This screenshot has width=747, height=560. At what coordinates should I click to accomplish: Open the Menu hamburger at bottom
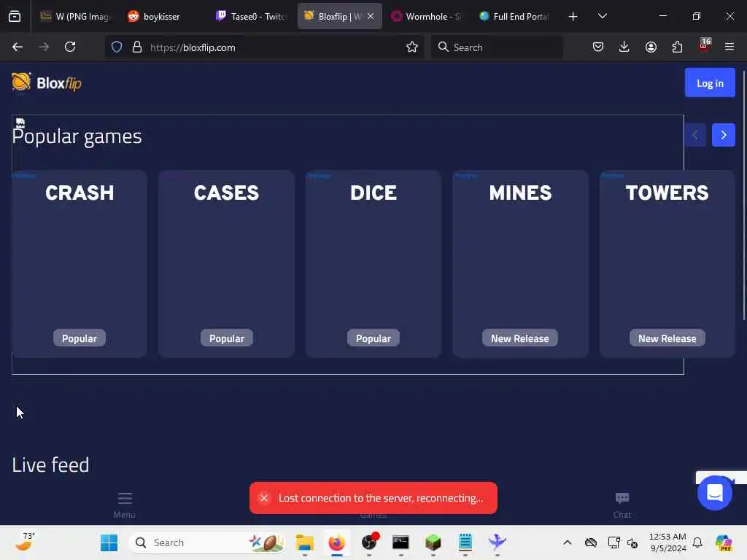click(x=124, y=505)
